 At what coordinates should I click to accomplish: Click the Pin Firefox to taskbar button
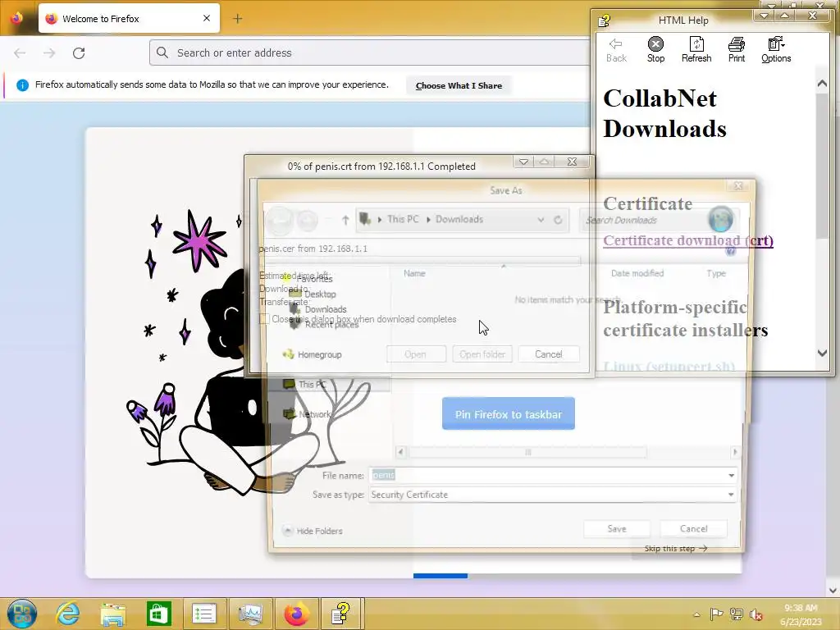(509, 414)
